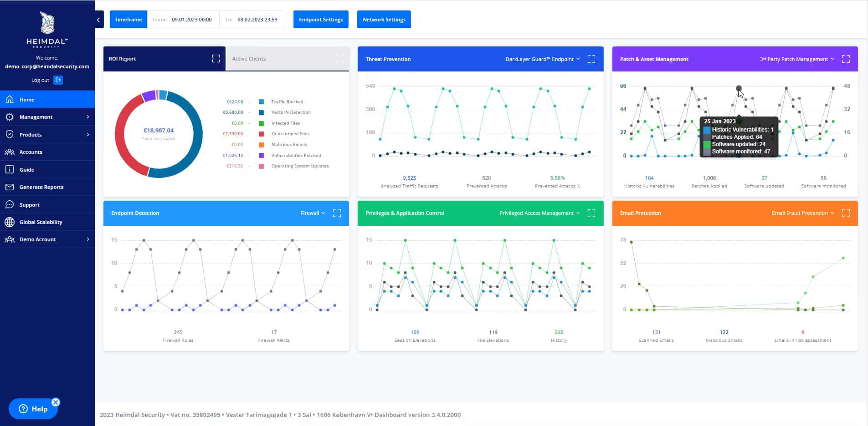Click the Support icon in sidebar
868x426 pixels.
(x=10, y=204)
